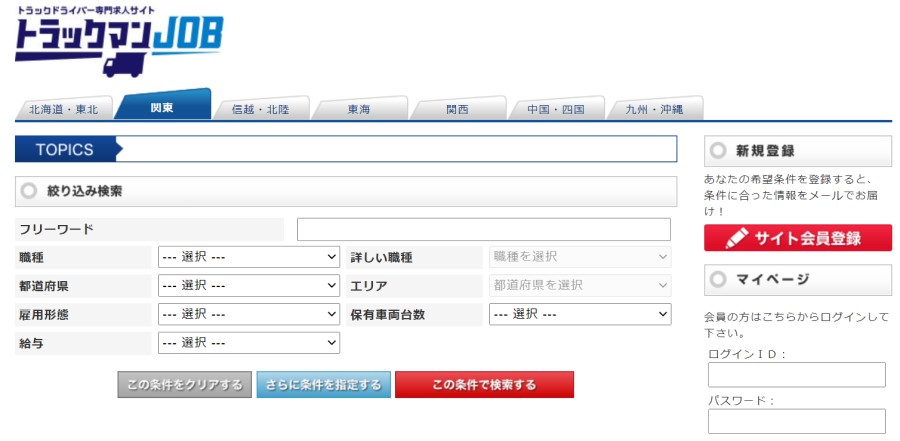Select the 東海 region tab

(359, 109)
